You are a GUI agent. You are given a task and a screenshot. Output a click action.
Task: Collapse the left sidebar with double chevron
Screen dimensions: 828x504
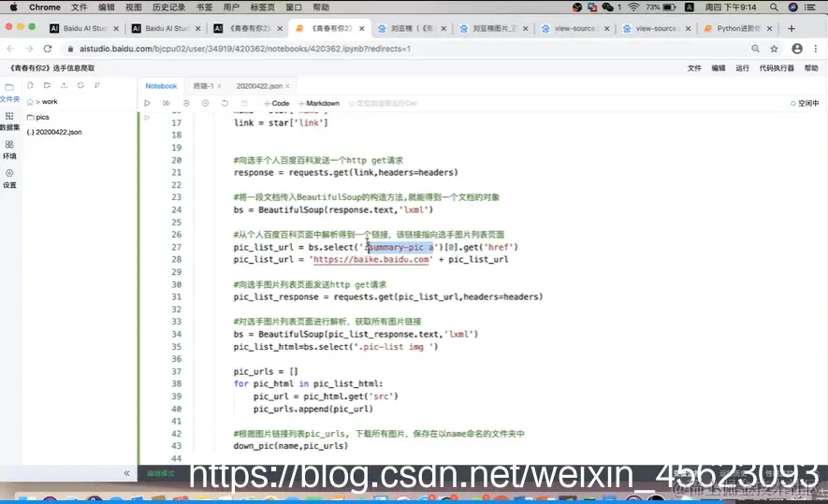(126, 473)
